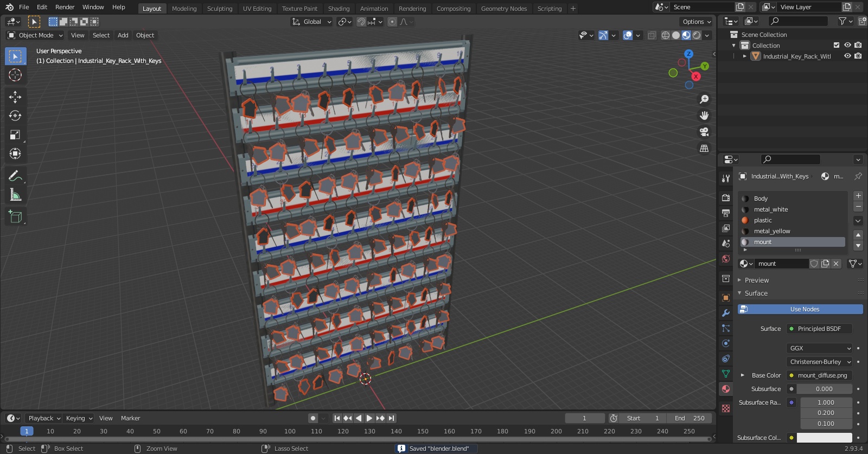Activate the Move tool

[15, 97]
